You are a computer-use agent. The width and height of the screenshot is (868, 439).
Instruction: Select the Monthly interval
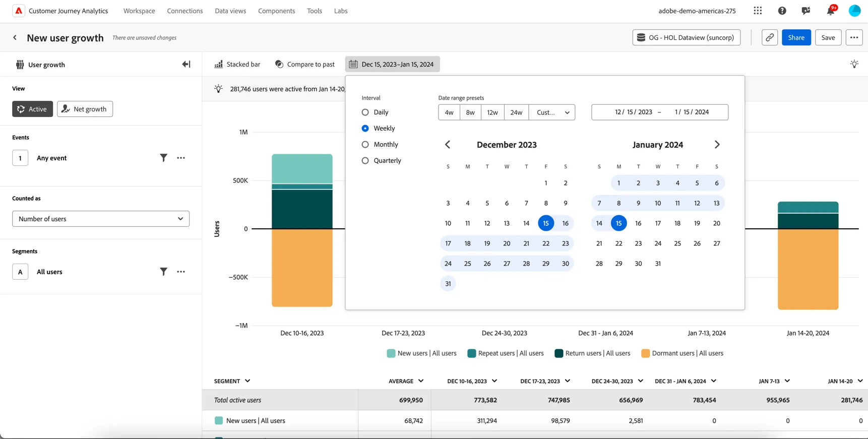click(365, 145)
